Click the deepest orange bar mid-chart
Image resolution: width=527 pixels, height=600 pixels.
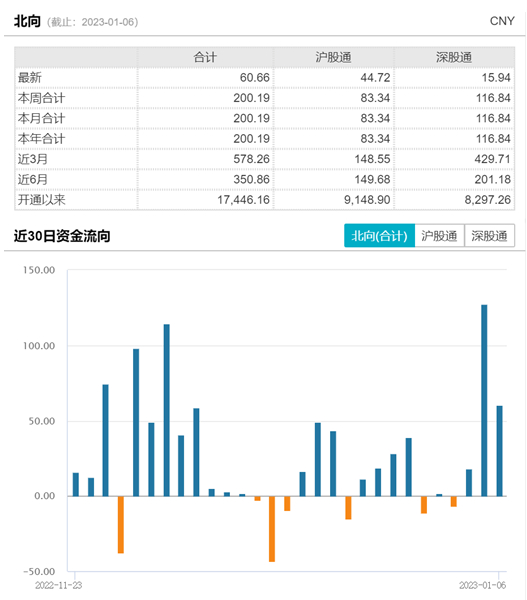[x=272, y=529]
